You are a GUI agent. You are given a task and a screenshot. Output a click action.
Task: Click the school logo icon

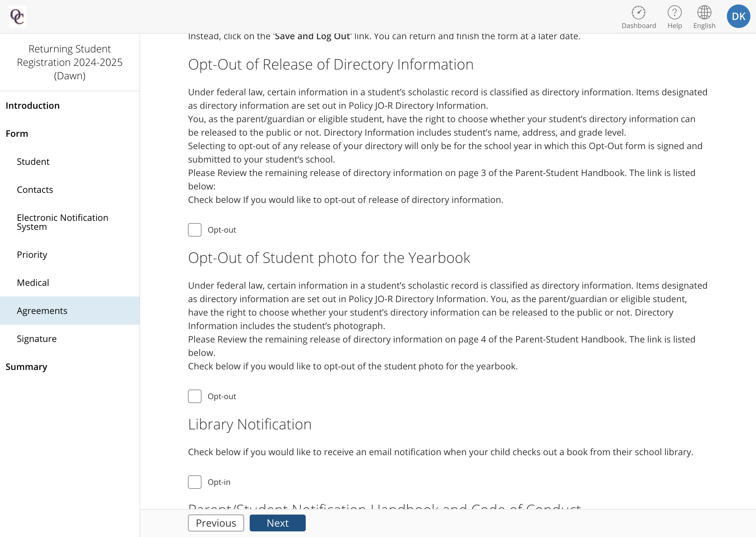click(x=17, y=17)
